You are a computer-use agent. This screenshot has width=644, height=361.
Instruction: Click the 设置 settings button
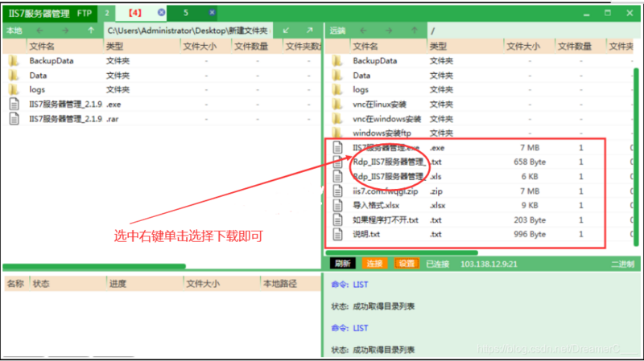click(407, 264)
